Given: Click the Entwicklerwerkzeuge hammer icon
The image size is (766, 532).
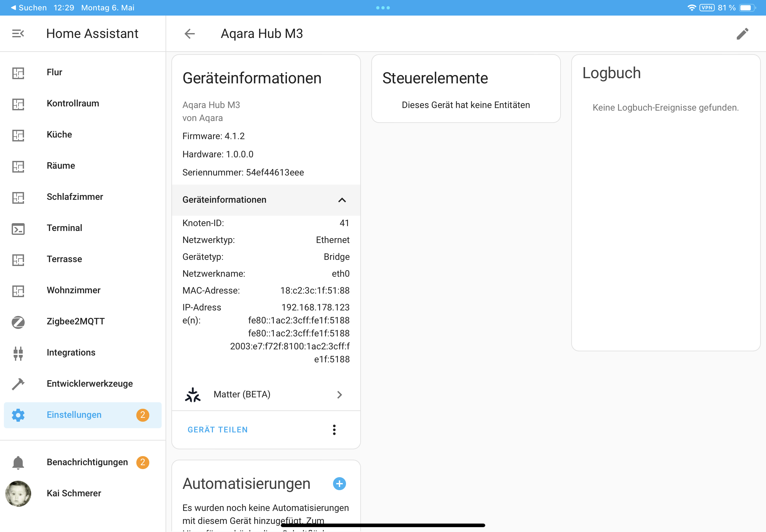Looking at the screenshot, I should coord(18,384).
